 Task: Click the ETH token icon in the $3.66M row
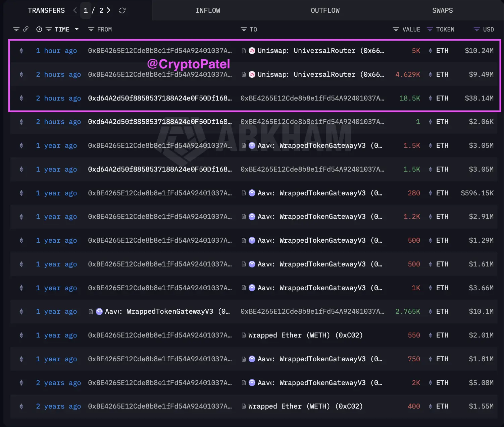(431, 288)
